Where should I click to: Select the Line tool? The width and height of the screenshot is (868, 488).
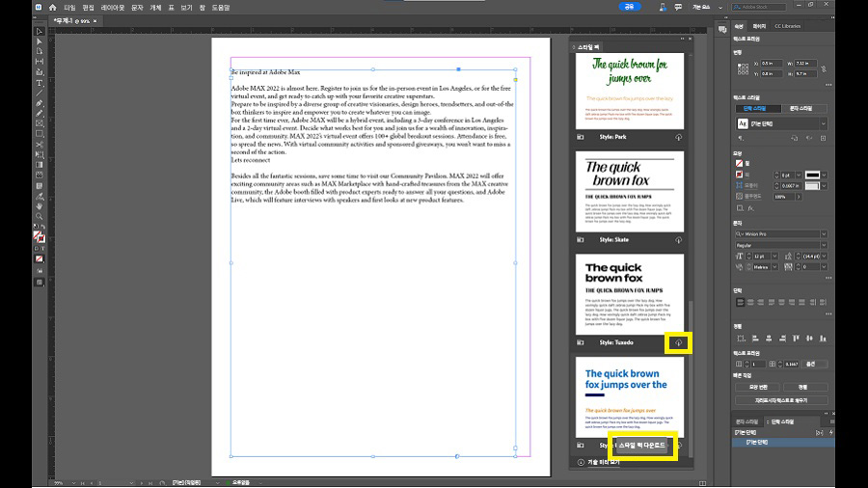(x=40, y=93)
